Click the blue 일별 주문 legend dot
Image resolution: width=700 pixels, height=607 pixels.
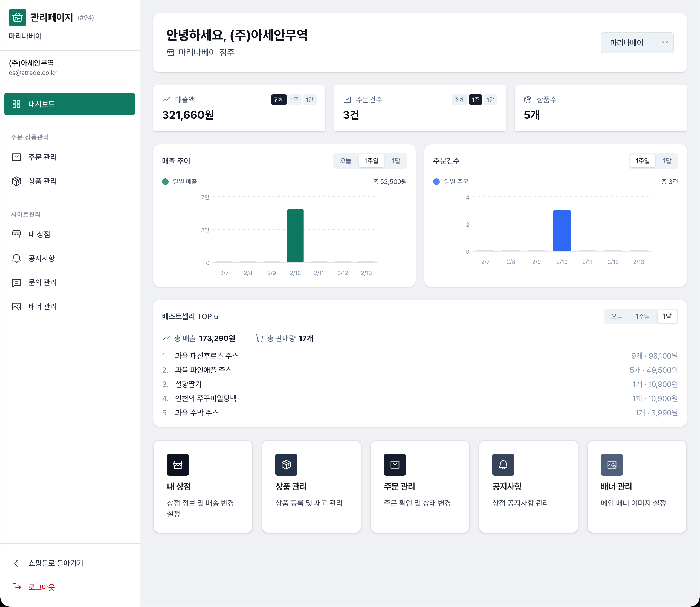pyautogui.click(x=436, y=182)
